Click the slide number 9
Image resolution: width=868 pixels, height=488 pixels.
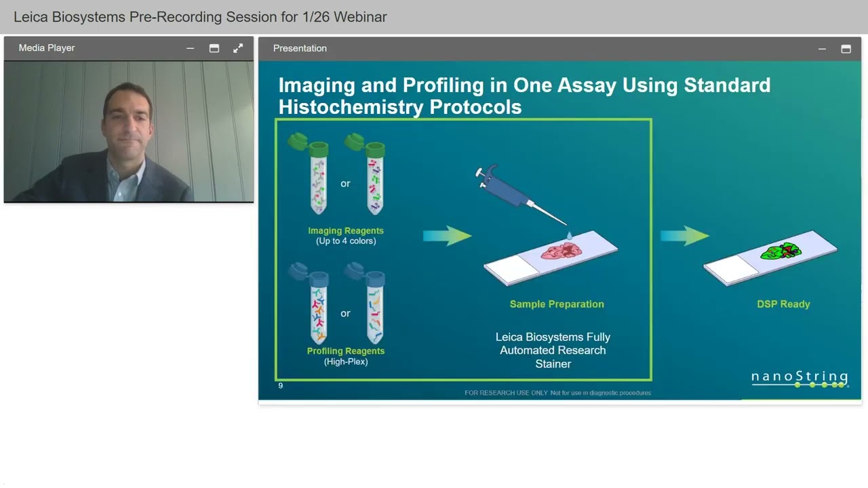click(281, 386)
